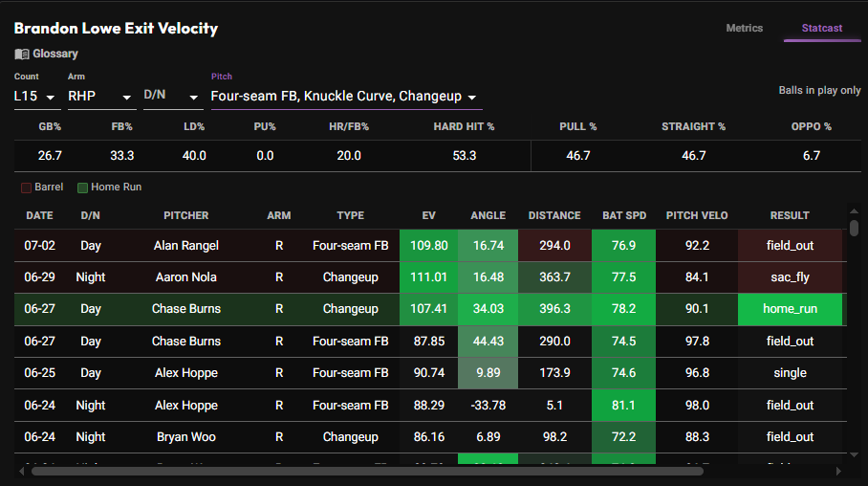Viewport: 868px width, 486px height.
Task: Open the D/N filter dropdown
Action: click(171, 97)
